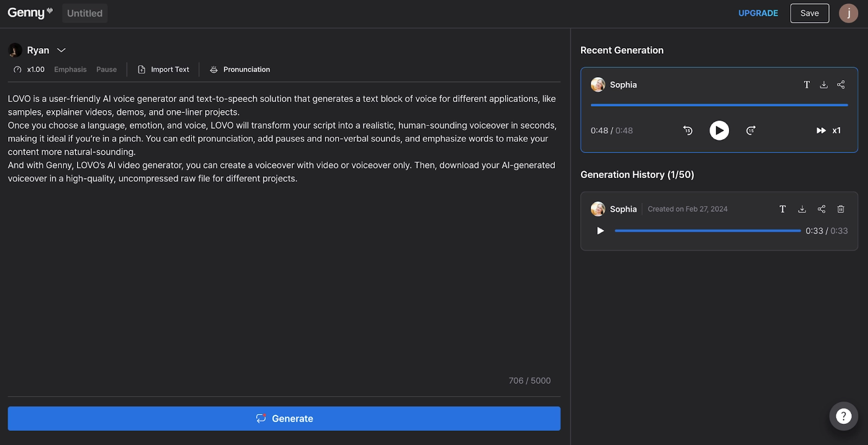Screen dimensions: 868x445
Task: Click the history entry's progress bar
Action: pyautogui.click(x=708, y=231)
